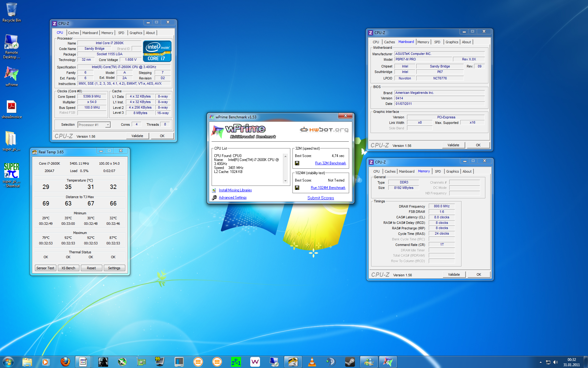Click the Run 1024M Benchmark link

(328, 188)
